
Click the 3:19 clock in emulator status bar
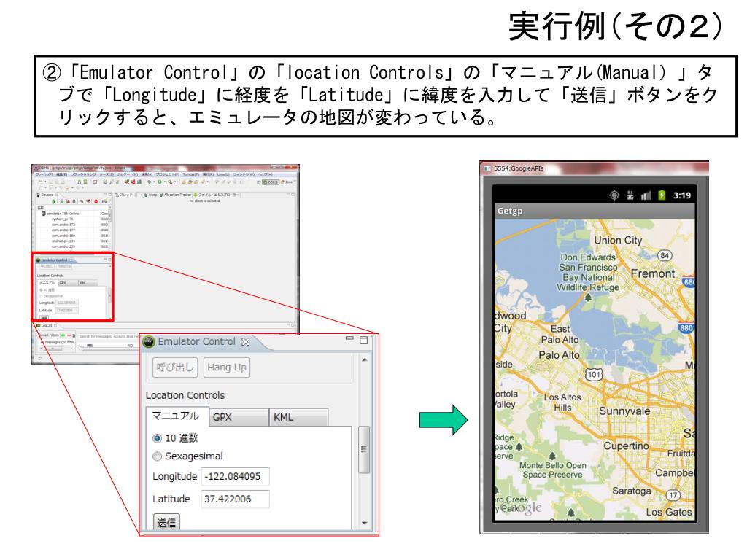click(682, 195)
